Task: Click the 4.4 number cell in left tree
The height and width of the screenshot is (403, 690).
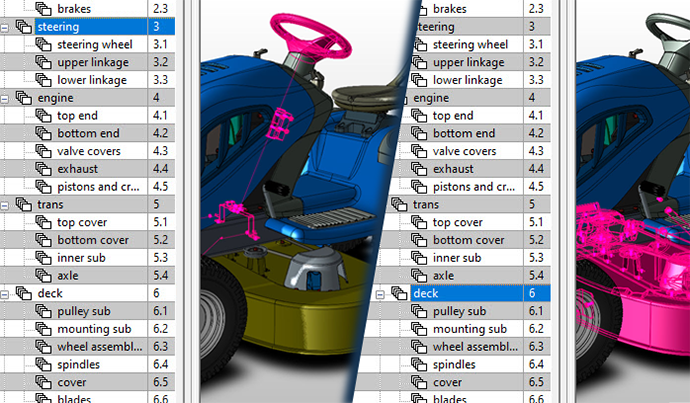Action: tap(160, 169)
